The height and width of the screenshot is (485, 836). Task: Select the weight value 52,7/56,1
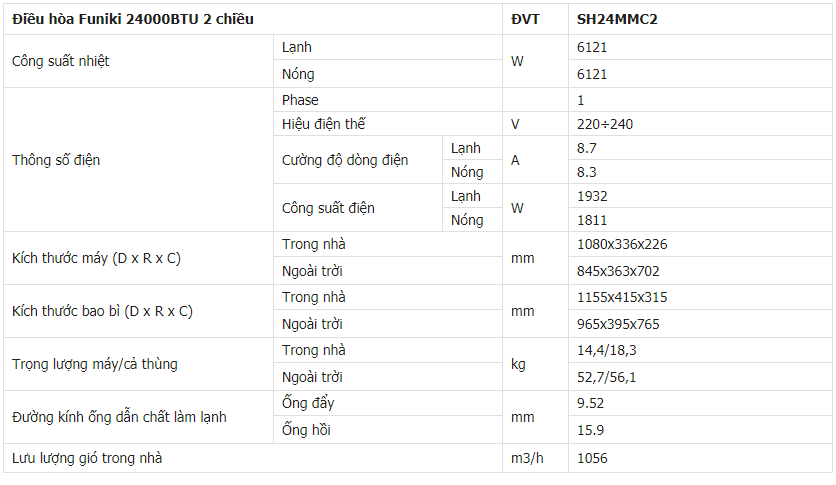606,377
